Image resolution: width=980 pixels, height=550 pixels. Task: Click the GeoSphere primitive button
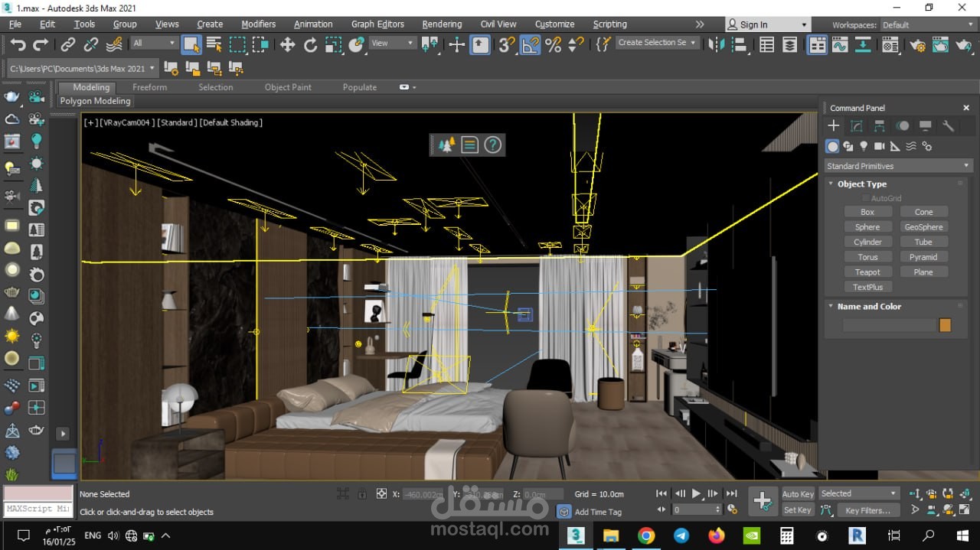(924, 227)
